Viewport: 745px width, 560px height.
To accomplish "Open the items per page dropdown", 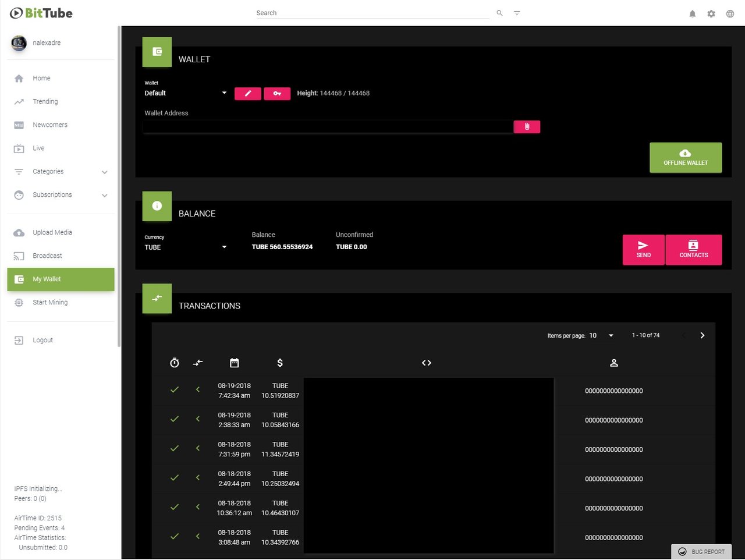I will point(602,335).
